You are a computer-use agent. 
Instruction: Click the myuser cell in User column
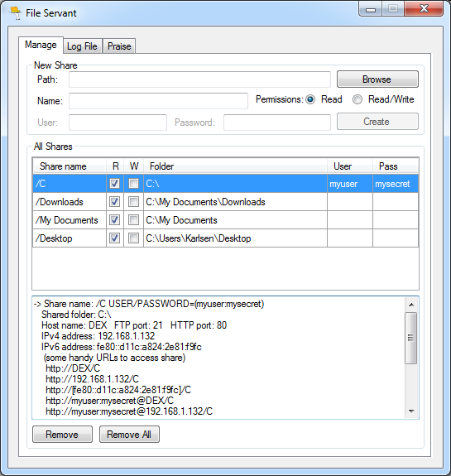coord(350,183)
